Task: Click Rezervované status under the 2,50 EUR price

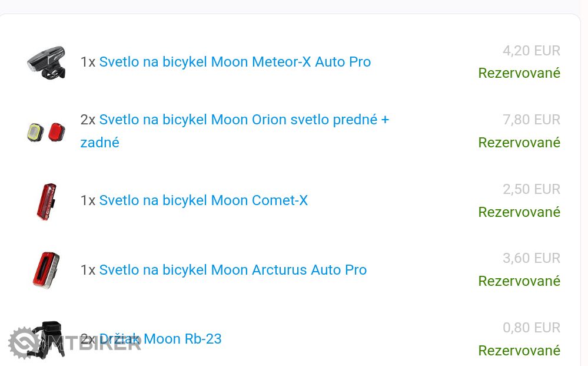Action: point(519,212)
